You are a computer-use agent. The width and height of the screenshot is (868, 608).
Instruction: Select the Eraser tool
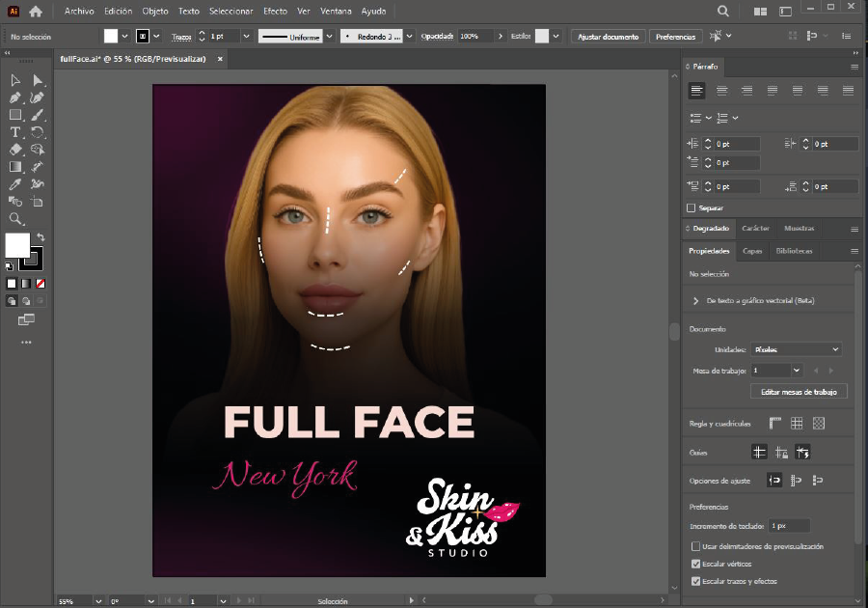(15, 150)
